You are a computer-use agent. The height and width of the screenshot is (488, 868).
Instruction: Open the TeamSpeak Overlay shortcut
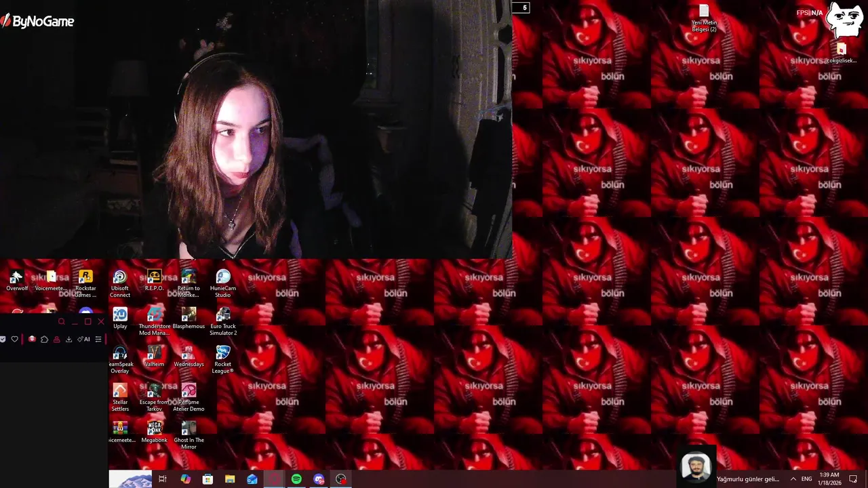120,359
